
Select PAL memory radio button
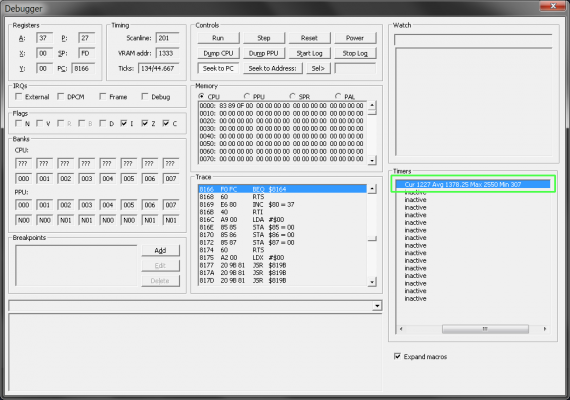(338, 96)
